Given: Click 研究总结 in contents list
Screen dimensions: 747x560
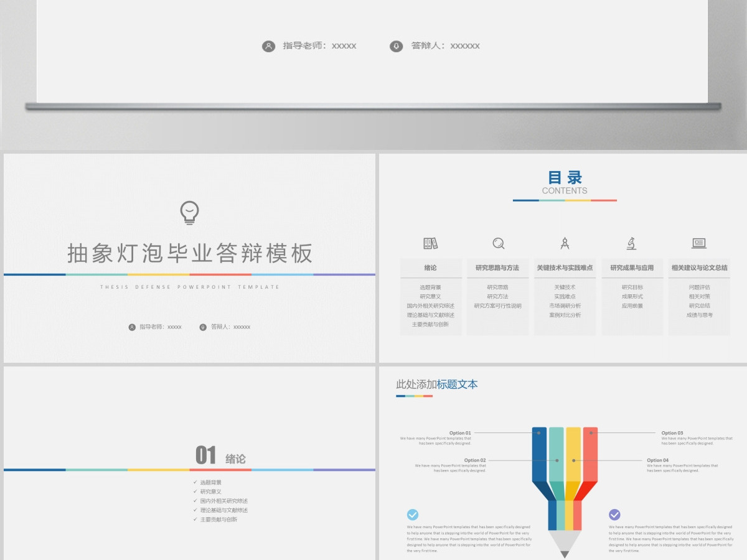Looking at the screenshot, I should (700, 306).
